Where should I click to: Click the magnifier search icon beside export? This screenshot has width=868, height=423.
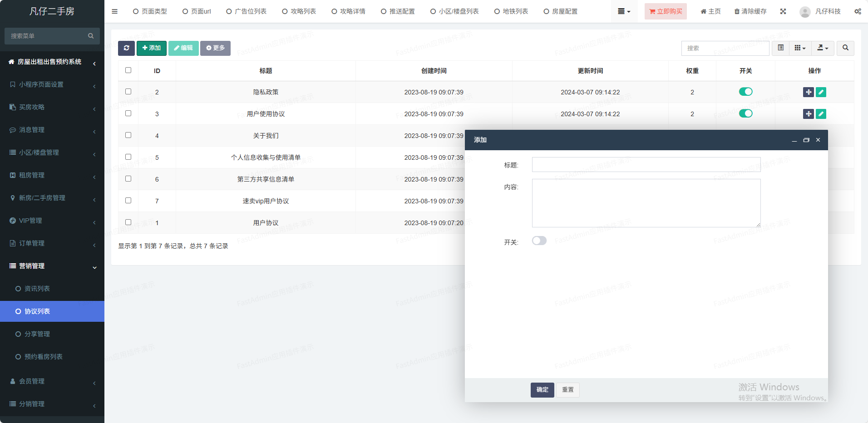[x=845, y=48]
